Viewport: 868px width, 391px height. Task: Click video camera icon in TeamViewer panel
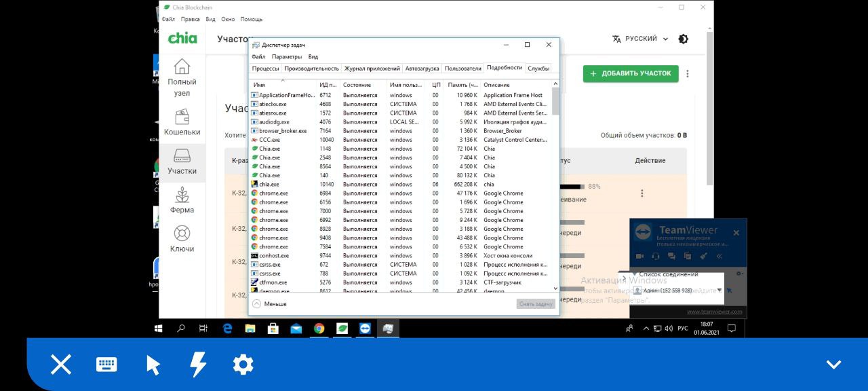click(x=639, y=257)
